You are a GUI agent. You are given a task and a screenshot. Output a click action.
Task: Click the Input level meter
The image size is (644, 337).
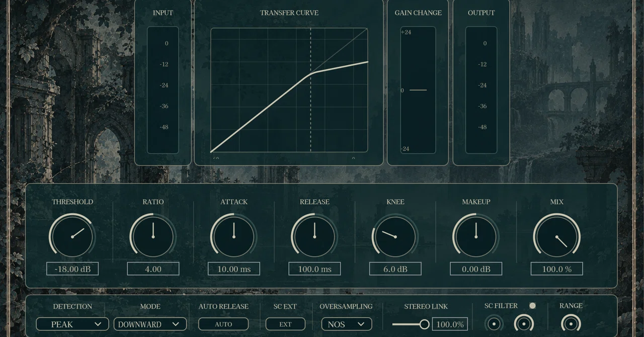pos(163,90)
